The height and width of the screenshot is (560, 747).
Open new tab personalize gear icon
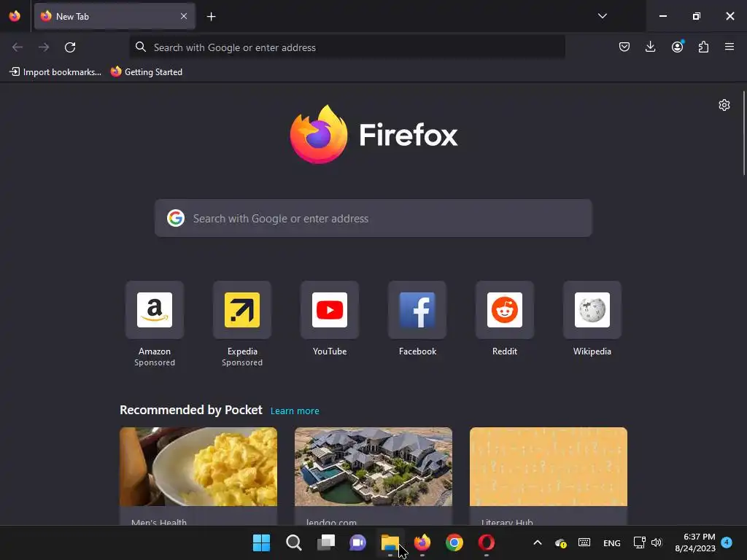point(724,105)
